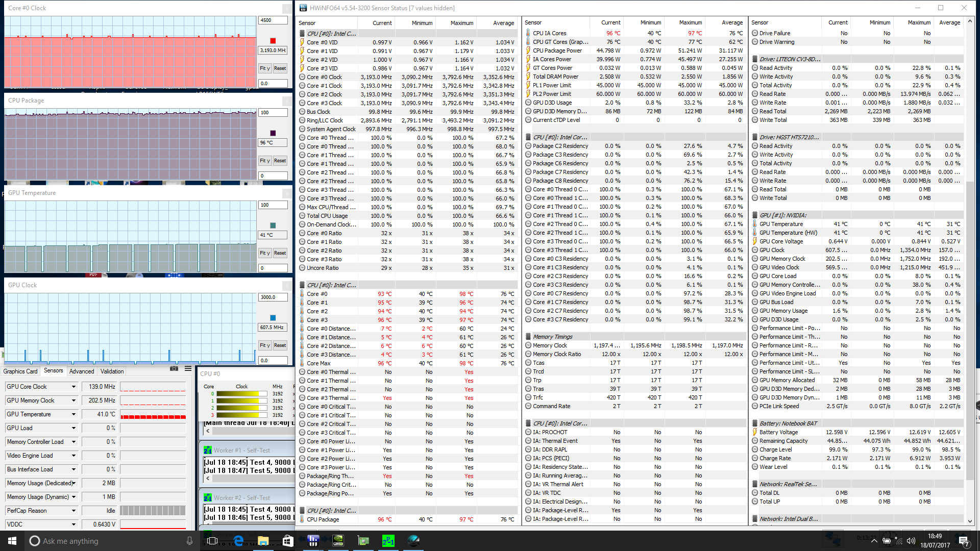Click the lightning icon beside Battery Voltage
Viewport: 980px width, 551px height.
(x=755, y=432)
